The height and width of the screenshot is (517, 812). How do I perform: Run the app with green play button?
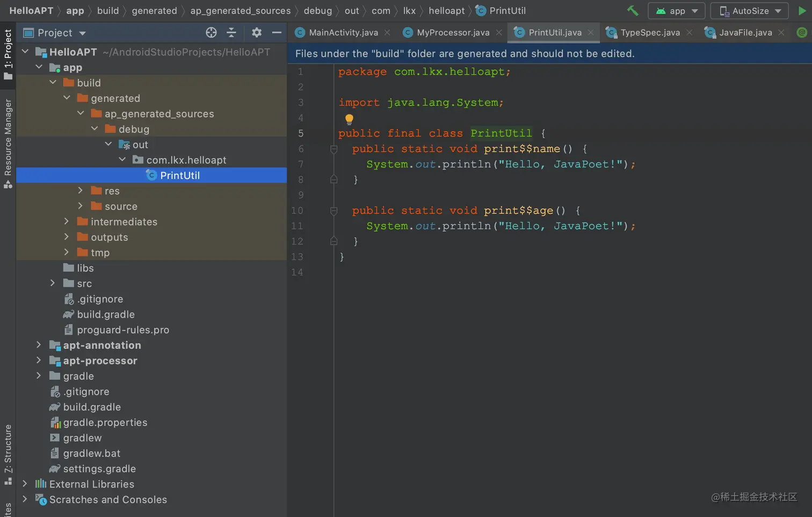[x=802, y=11]
